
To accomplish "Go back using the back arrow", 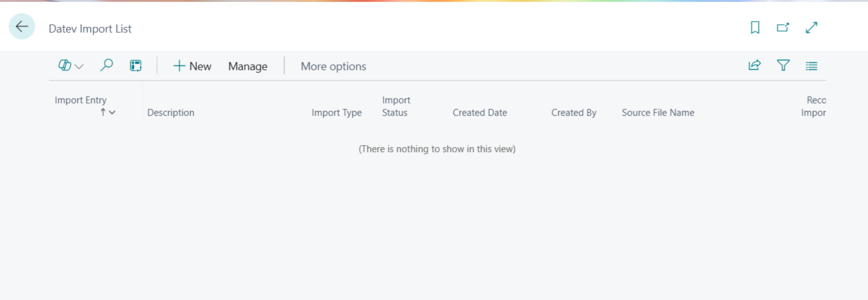I will click(x=22, y=26).
